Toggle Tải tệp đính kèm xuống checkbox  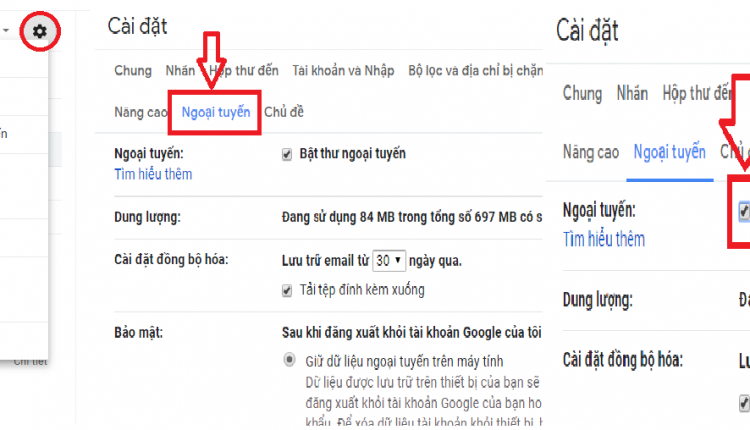[x=287, y=290]
